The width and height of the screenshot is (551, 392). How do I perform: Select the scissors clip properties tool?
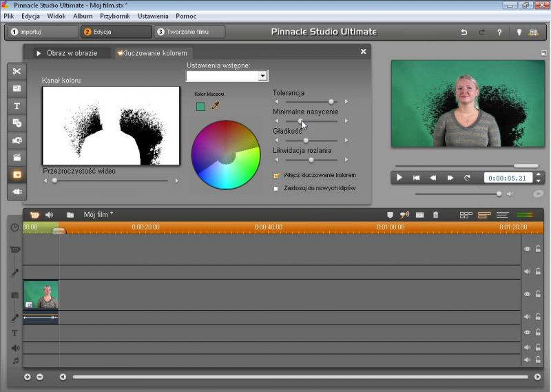pos(17,72)
